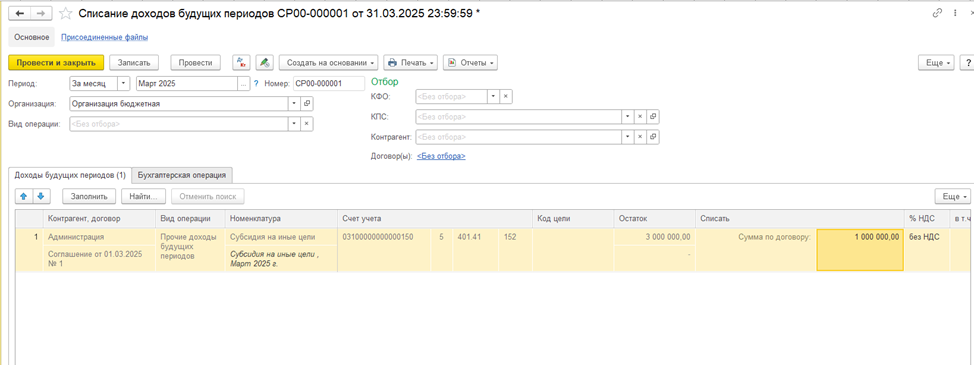Open the Отчеты dropdown menu
The image size is (974, 365).
pos(470,63)
